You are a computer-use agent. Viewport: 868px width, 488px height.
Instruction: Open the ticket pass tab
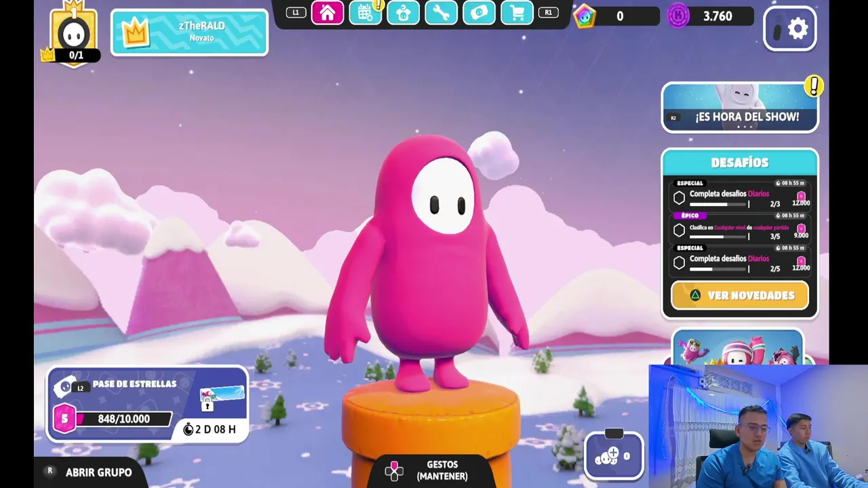(x=479, y=13)
